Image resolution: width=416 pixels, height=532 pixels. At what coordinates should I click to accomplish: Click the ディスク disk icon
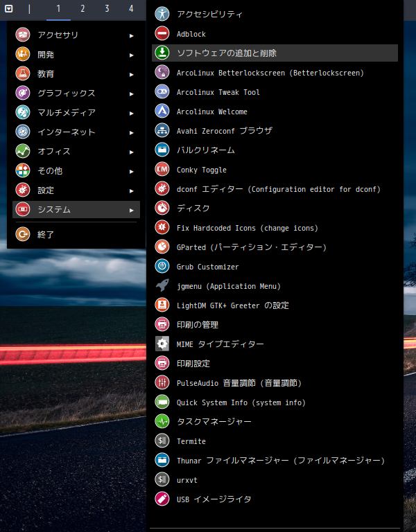pyautogui.click(x=162, y=208)
